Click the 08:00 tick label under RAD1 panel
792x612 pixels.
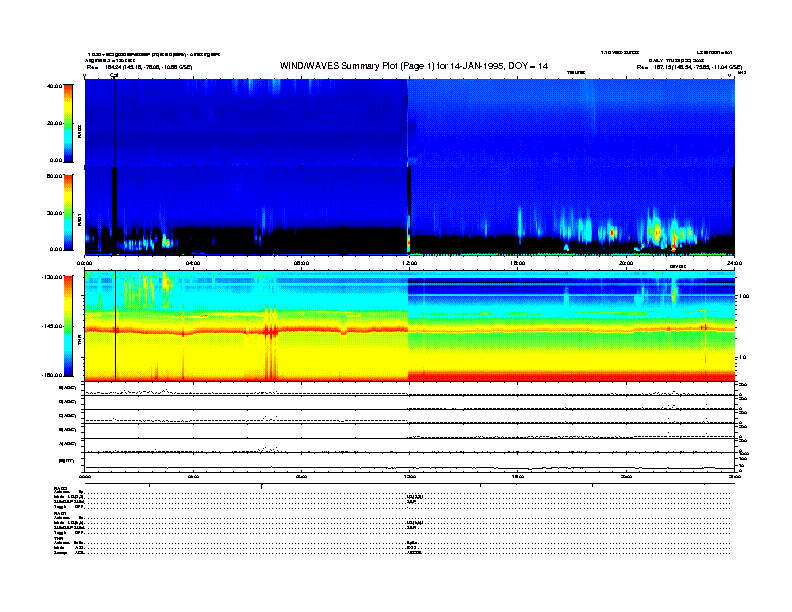tap(301, 263)
